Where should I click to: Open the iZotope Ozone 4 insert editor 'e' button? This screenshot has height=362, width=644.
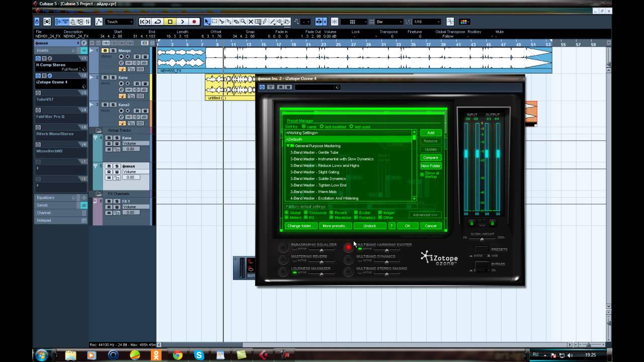point(50,75)
